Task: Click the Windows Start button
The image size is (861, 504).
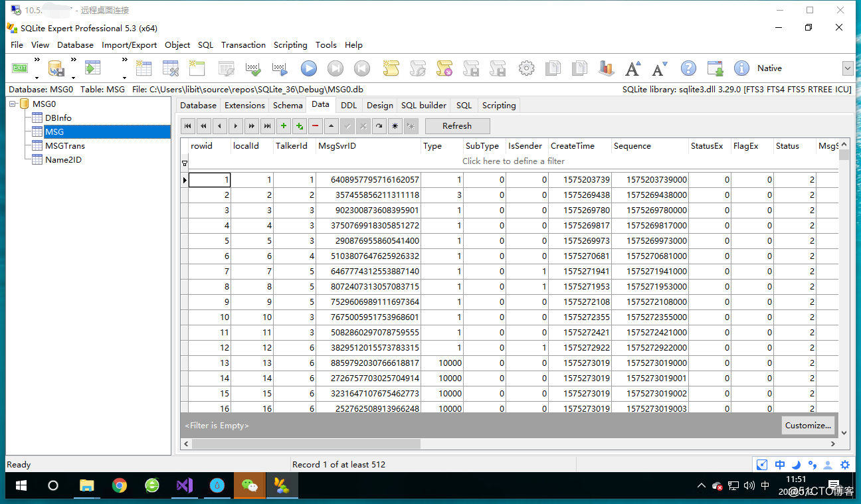Action: point(21,486)
